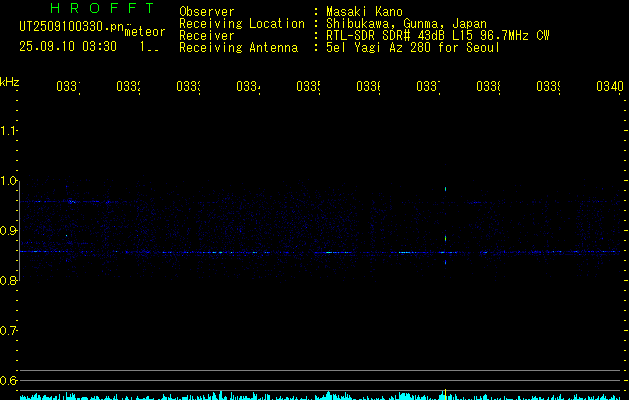The width and height of the screenshot is (629, 400).
Task: Click the 'Observer' field label
Action: [x=207, y=12]
